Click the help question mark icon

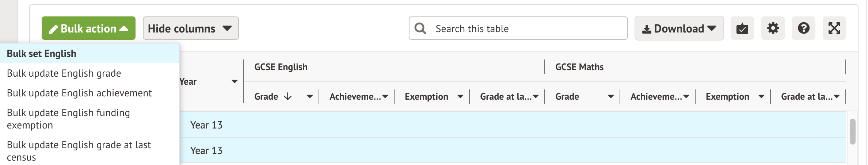pos(803,28)
